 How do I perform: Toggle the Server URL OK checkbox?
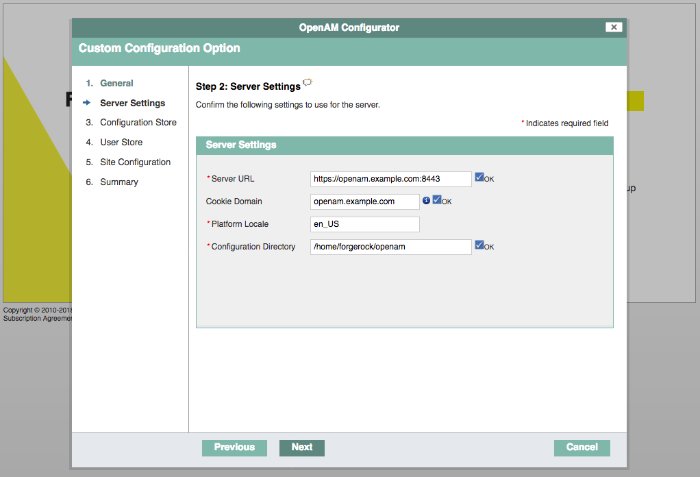point(479,177)
